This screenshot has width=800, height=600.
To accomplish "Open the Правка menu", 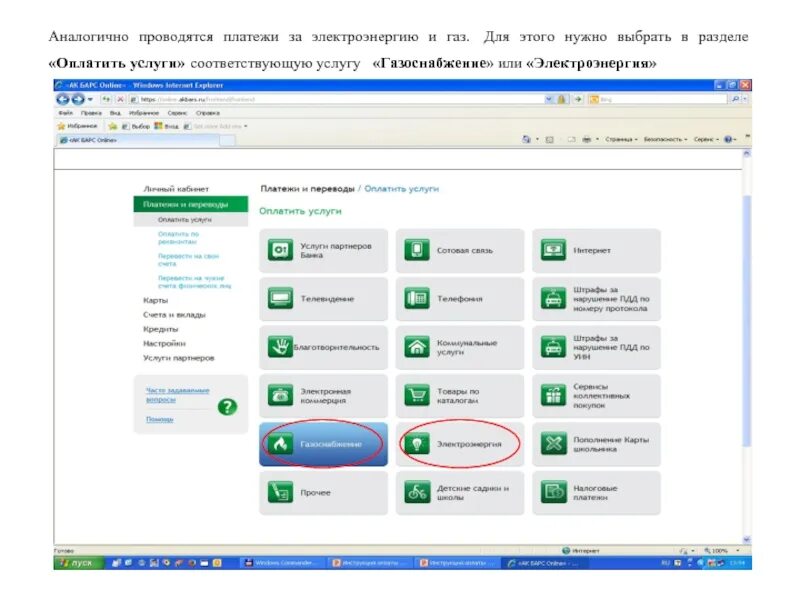I will point(91,113).
